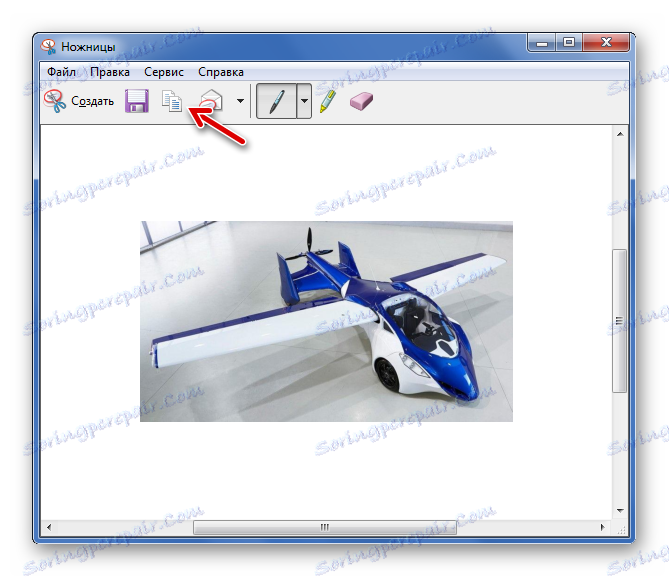Click the captured flying car image
This screenshot has height=577, width=669.
326,321
